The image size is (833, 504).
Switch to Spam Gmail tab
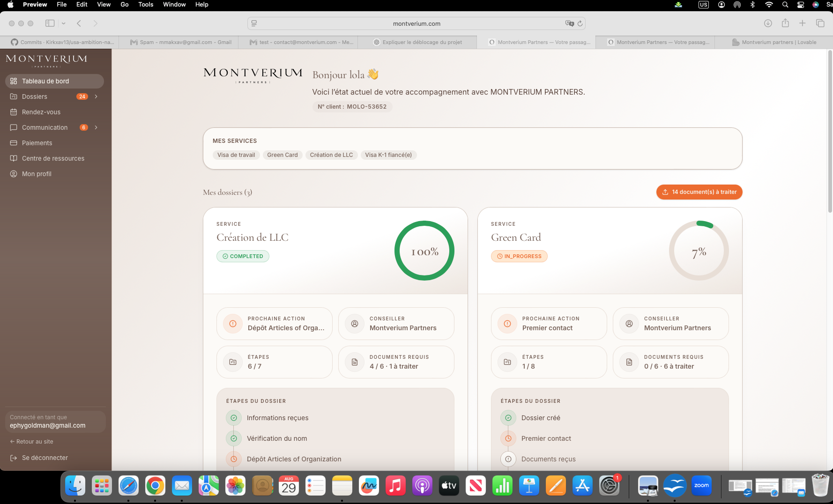pyautogui.click(x=180, y=42)
